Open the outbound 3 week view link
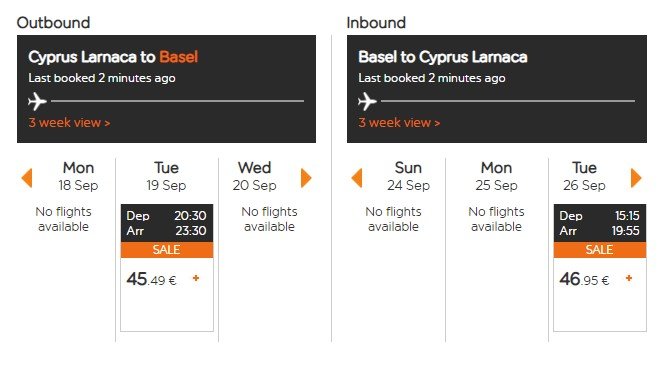This screenshot has width=666, height=368. (69, 123)
